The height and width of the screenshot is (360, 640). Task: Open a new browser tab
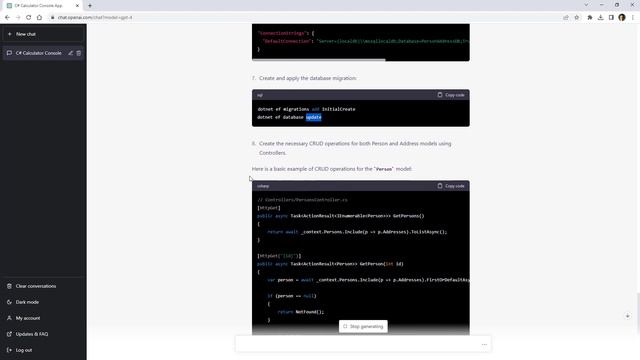click(90, 6)
